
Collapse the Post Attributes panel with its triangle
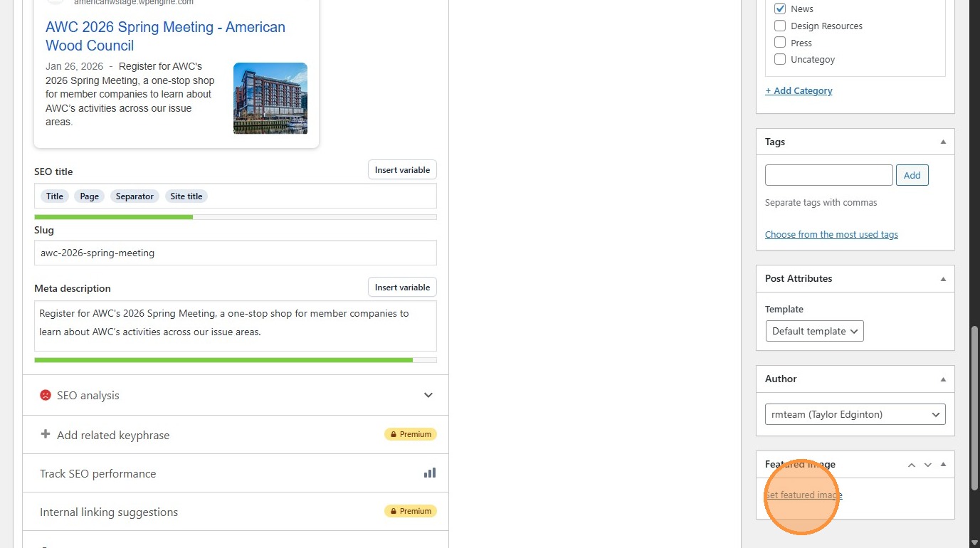(x=943, y=278)
